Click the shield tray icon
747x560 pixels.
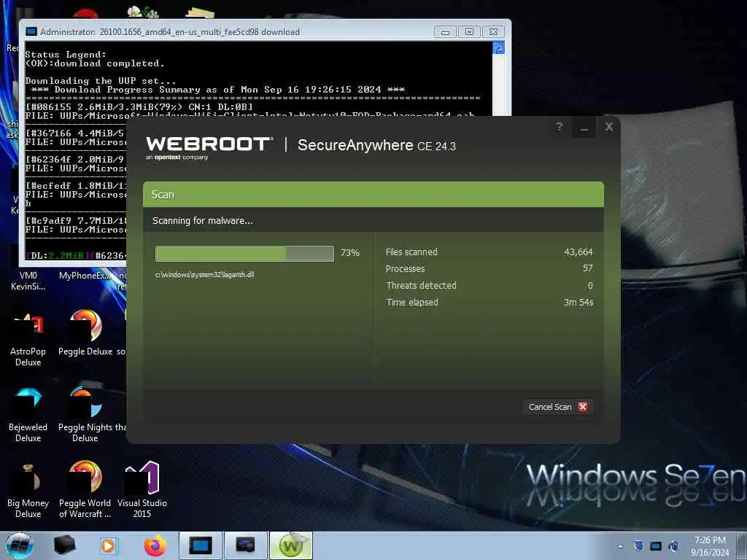point(638,545)
